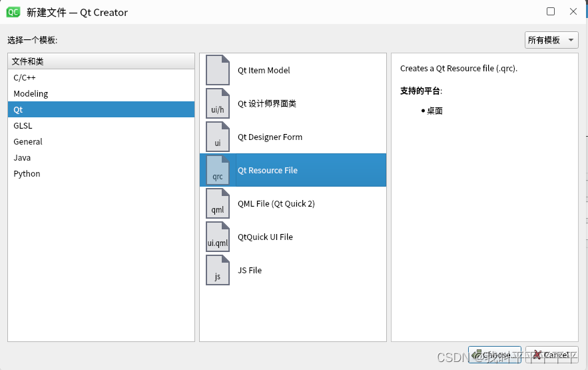The width and height of the screenshot is (588, 370).
Task: Maximize the 新建文件 dialog window
Action: tap(551, 11)
